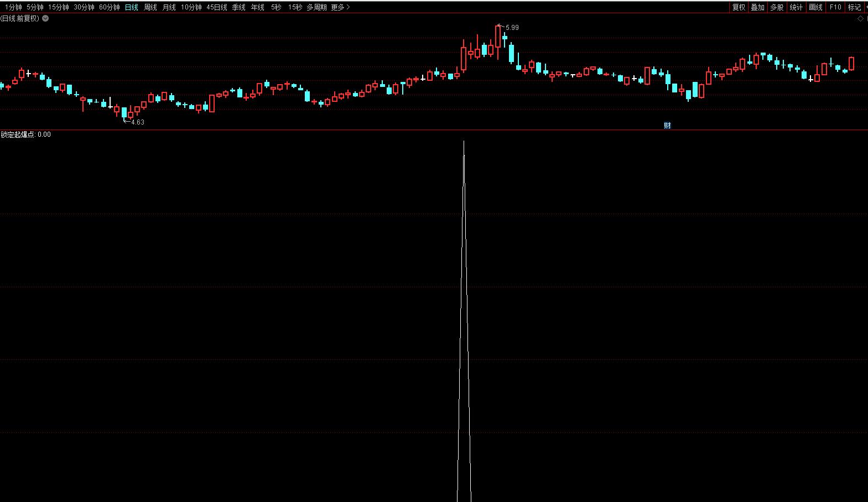Activate the 画线 drawing tool
This screenshot has width=868, height=502.
815,7
